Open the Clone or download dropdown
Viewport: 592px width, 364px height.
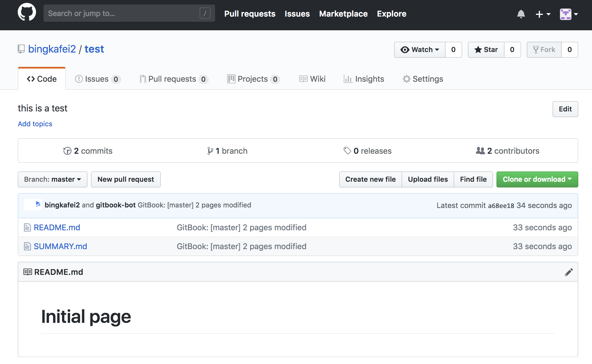click(x=537, y=179)
